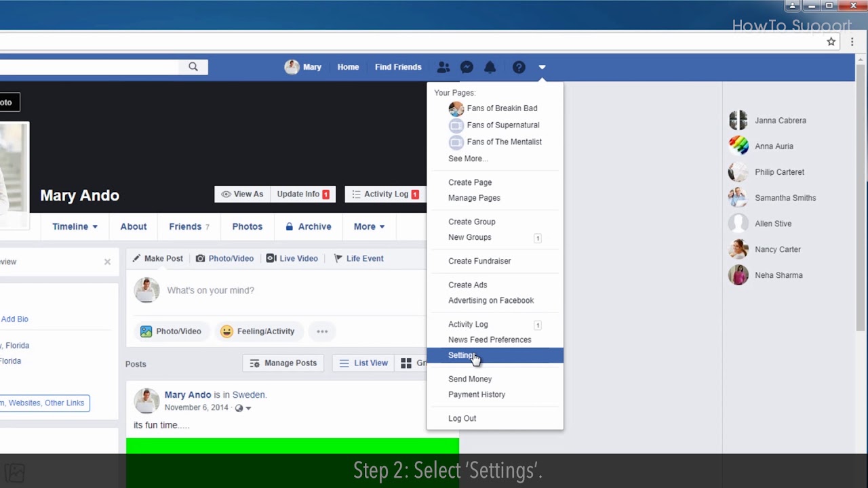Open Friends tab on profile

pyautogui.click(x=189, y=226)
